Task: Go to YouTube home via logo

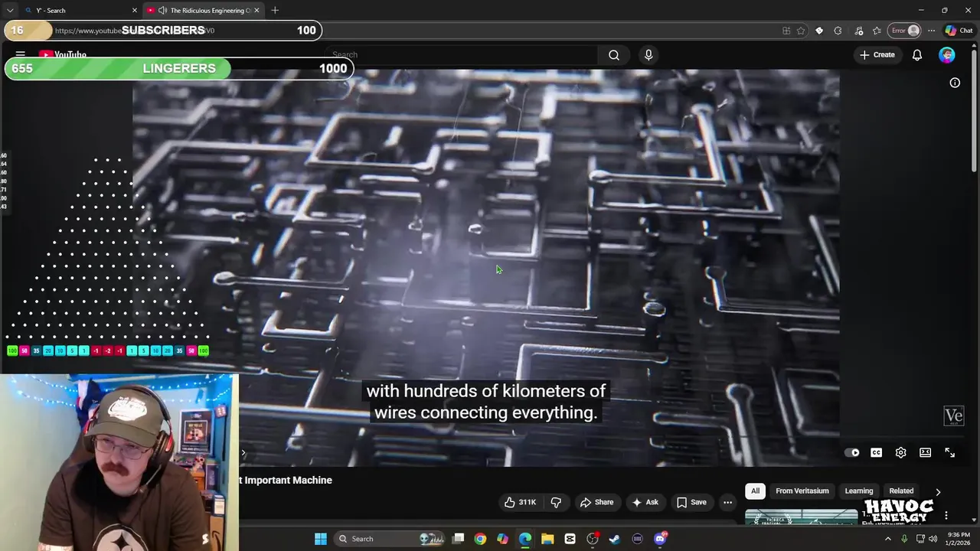Action: pos(63,55)
